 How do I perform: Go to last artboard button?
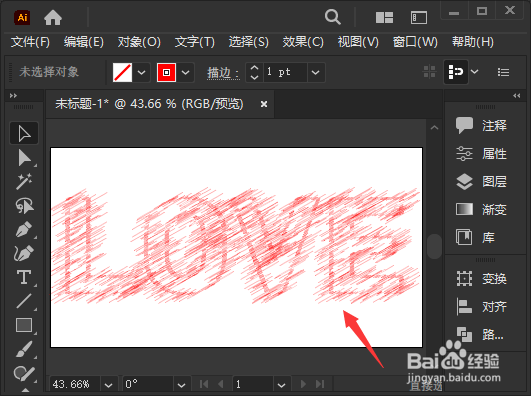[320, 384]
